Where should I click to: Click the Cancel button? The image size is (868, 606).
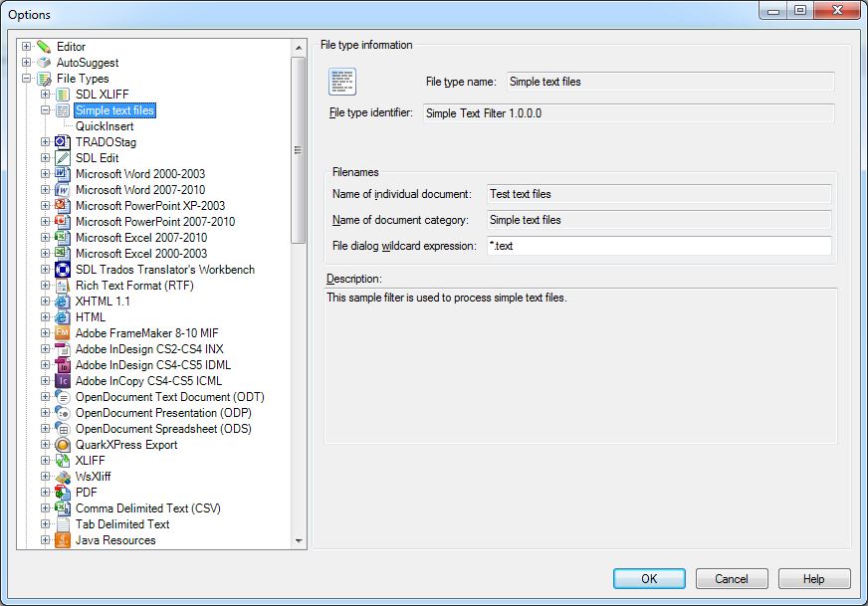(732, 579)
